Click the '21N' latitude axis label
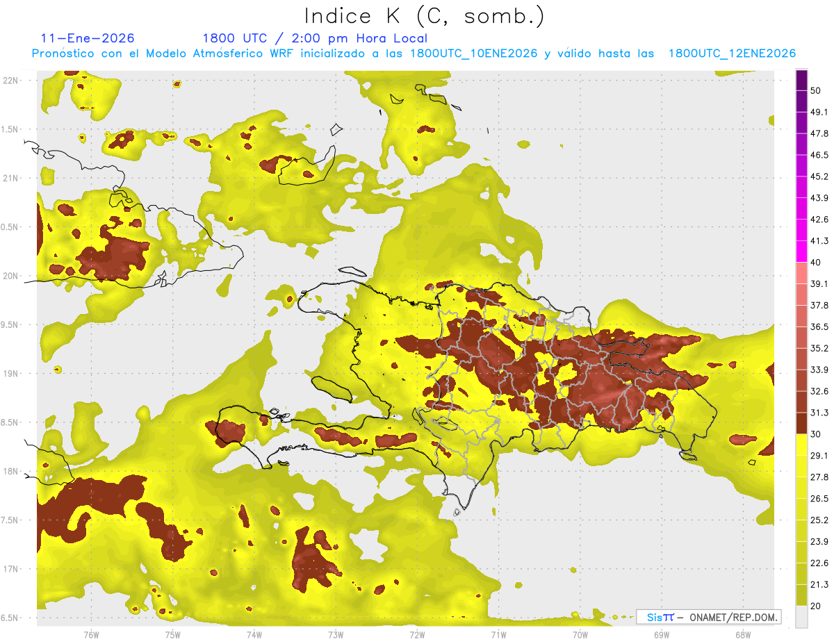Viewport: 834px width, 644px height. point(10,178)
